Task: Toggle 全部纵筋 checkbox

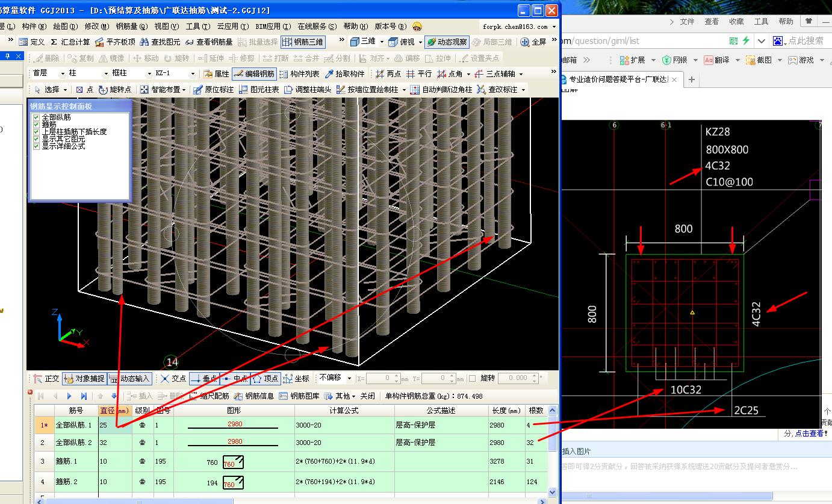Action: pyautogui.click(x=37, y=117)
